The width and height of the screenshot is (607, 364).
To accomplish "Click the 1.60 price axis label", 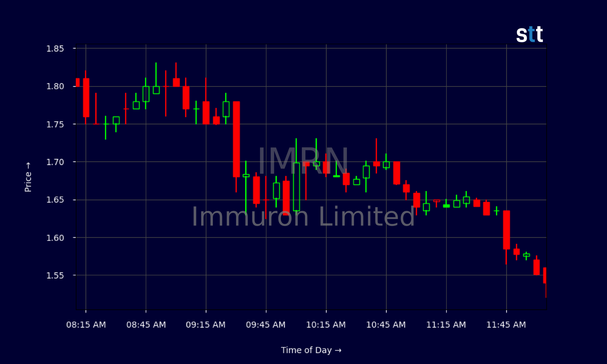I will coord(55,238).
